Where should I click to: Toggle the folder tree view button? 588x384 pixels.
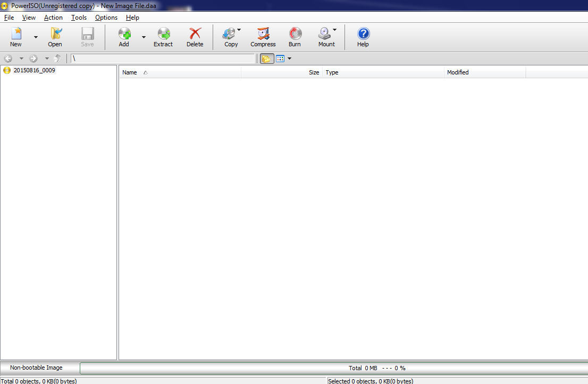tap(267, 59)
